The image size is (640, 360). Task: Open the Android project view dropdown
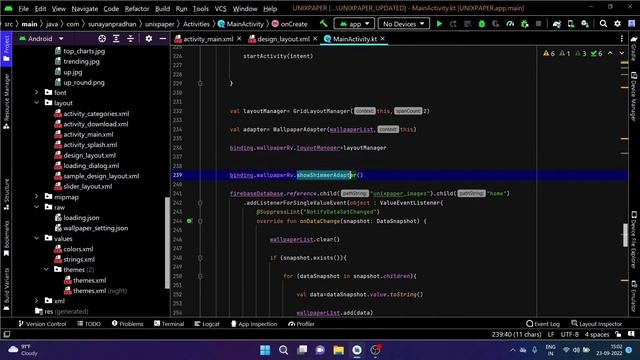coord(41,38)
